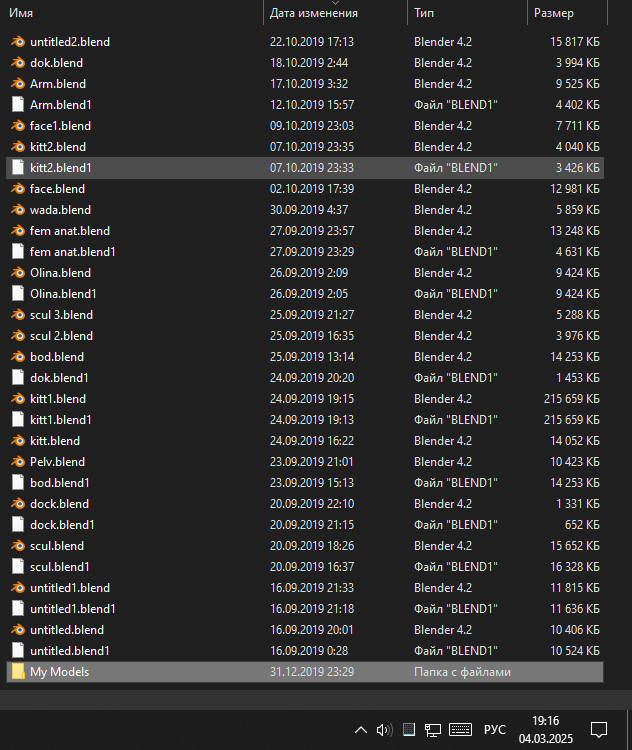Select the file name dock.blend1

pyautogui.click(x=62, y=525)
